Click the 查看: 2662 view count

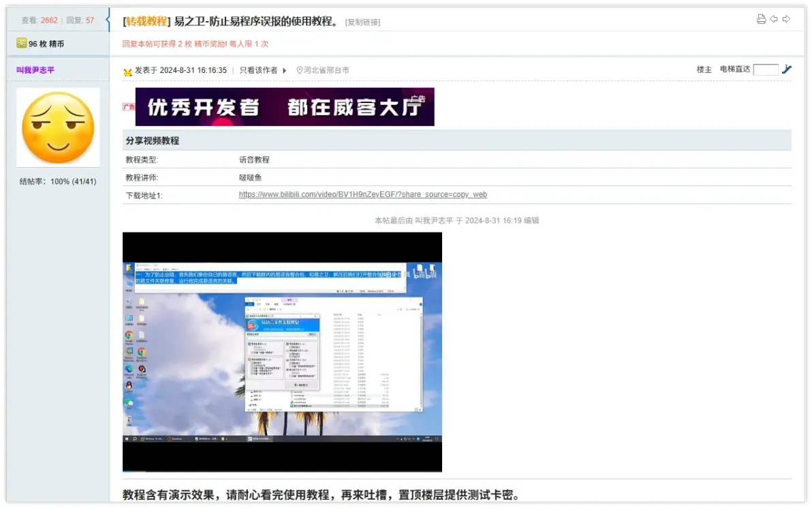pyautogui.click(x=40, y=20)
